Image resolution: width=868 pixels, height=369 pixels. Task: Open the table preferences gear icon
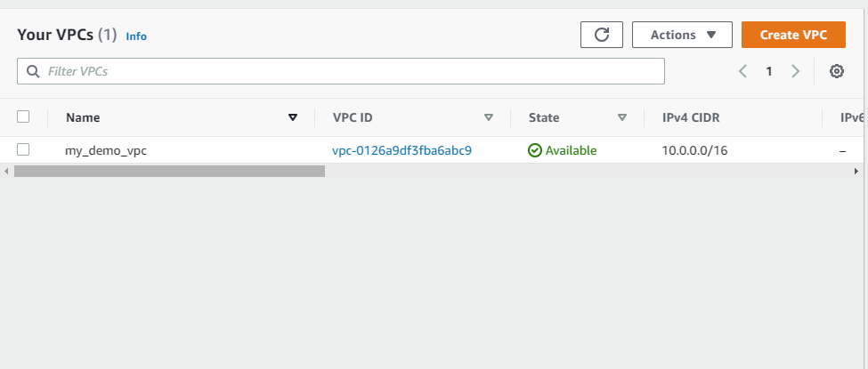pyautogui.click(x=837, y=71)
